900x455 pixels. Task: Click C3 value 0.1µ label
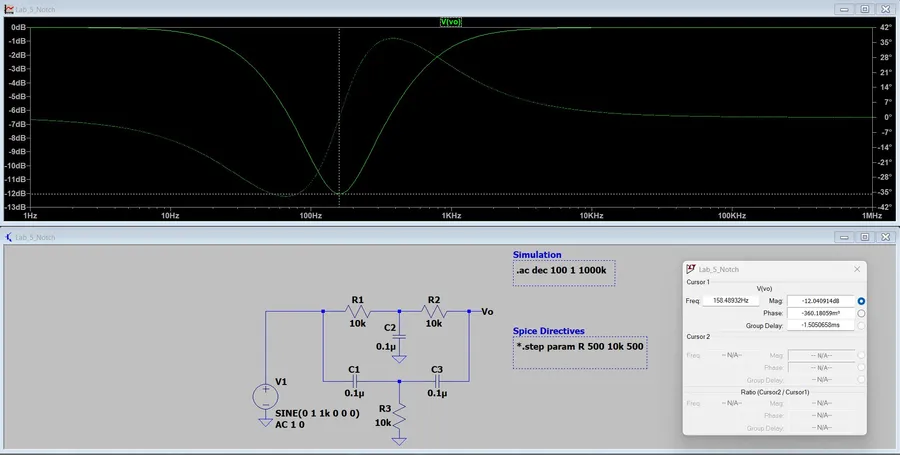[x=437, y=394]
